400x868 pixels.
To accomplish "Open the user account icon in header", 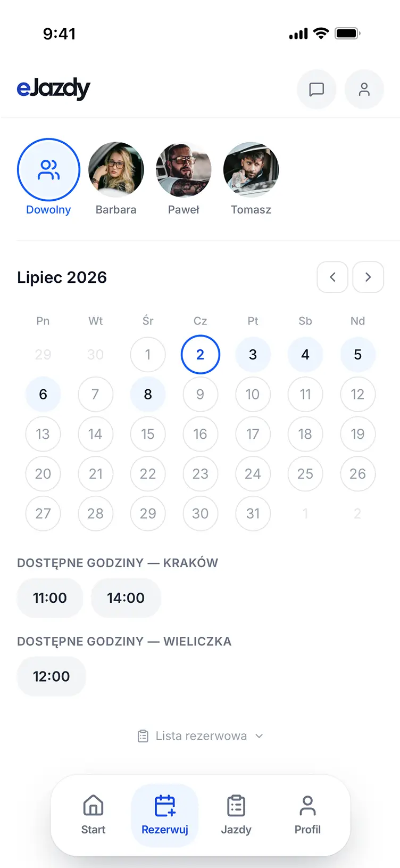I will 364,89.
